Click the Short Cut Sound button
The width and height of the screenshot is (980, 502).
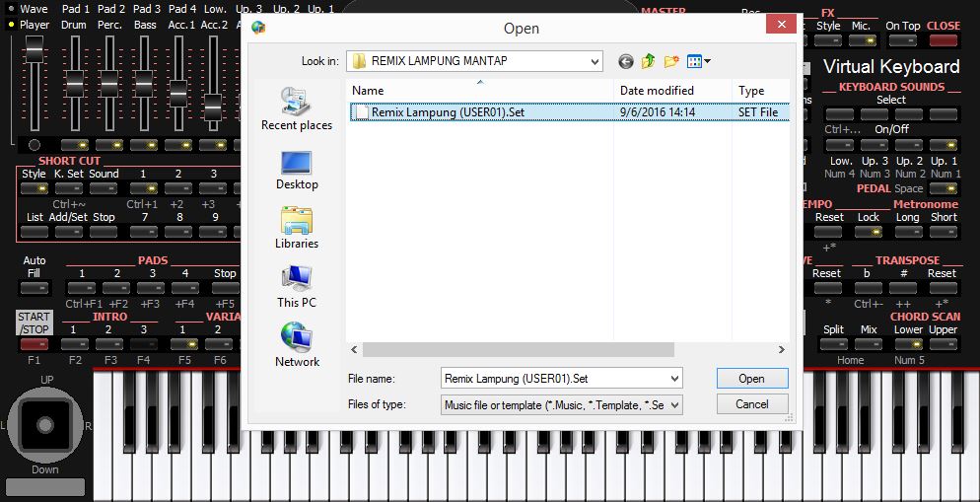pos(104,188)
